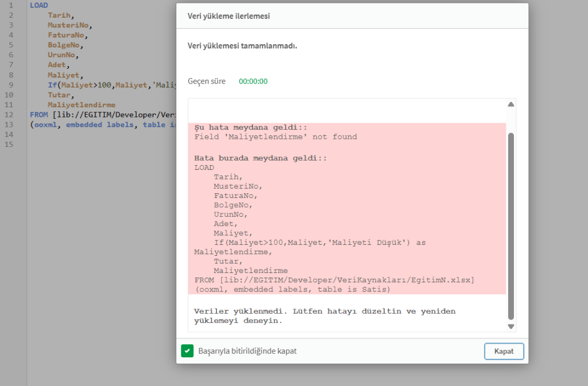Click Maliyetlendirme on editor line 11

(82, 105)
